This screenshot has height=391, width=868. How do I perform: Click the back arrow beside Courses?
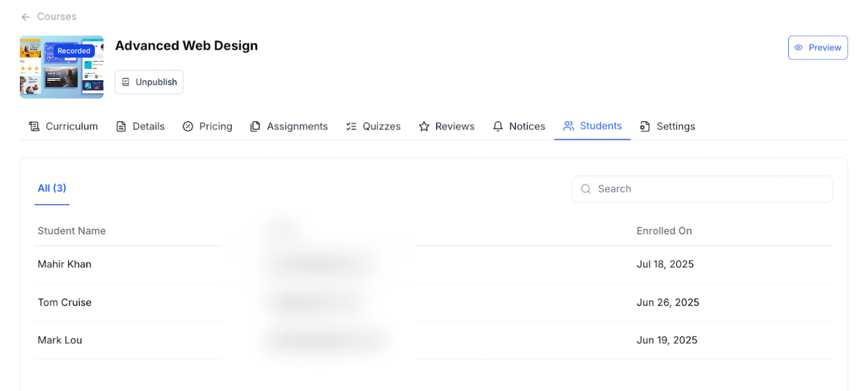pos(25,16)
